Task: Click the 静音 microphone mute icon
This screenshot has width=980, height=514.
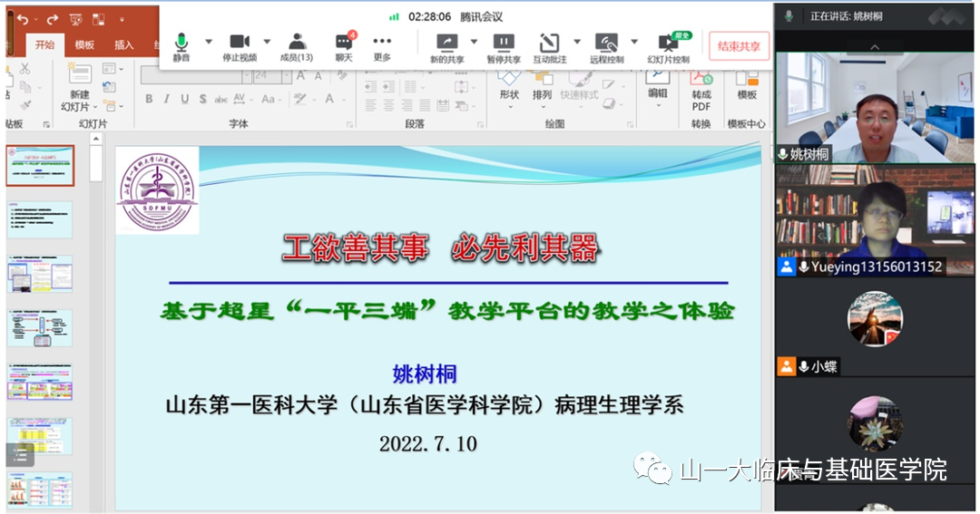Action: (x=181, y=42)
